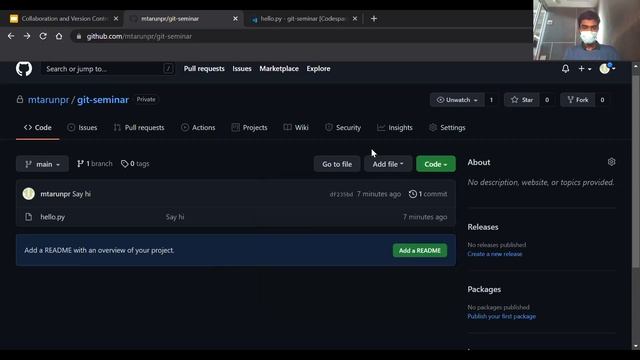640x360 pixels.
Task: Fork the repository
Action: [578, 100]
